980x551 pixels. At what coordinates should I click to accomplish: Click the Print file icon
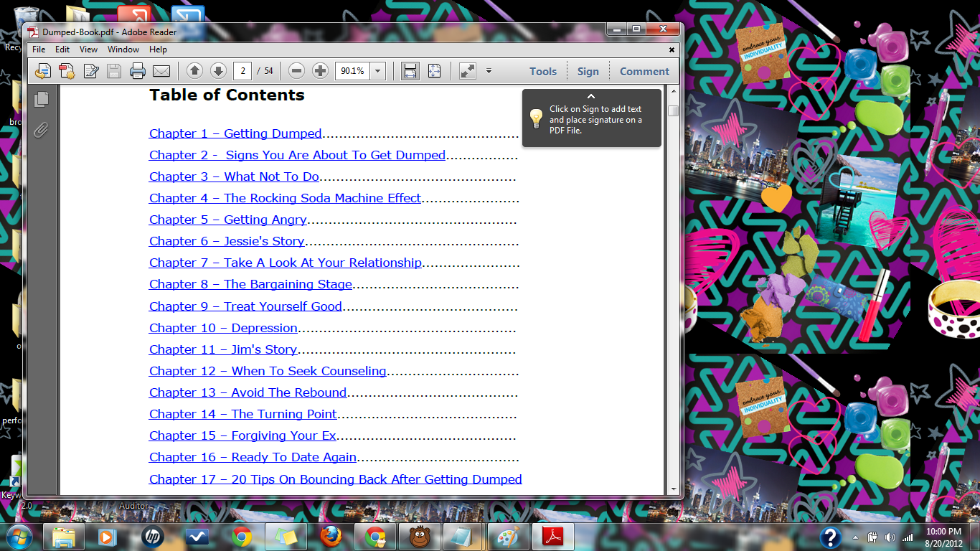(137, 71)
